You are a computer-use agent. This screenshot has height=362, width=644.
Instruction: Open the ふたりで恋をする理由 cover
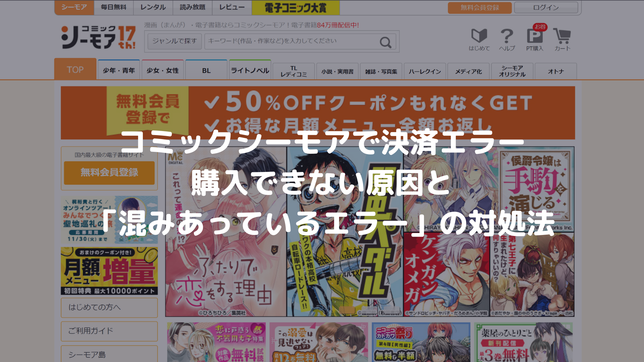pos(226,232)
